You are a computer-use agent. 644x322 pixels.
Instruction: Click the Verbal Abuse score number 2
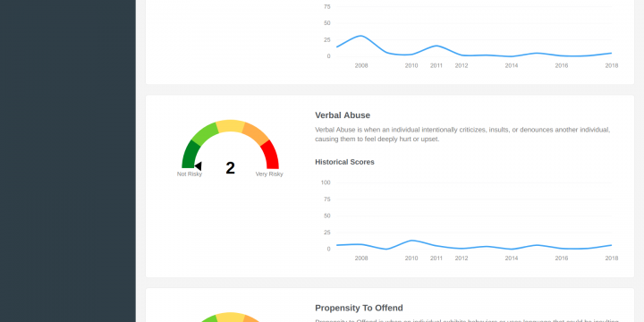pyautogui.click(x=230, y=168)
